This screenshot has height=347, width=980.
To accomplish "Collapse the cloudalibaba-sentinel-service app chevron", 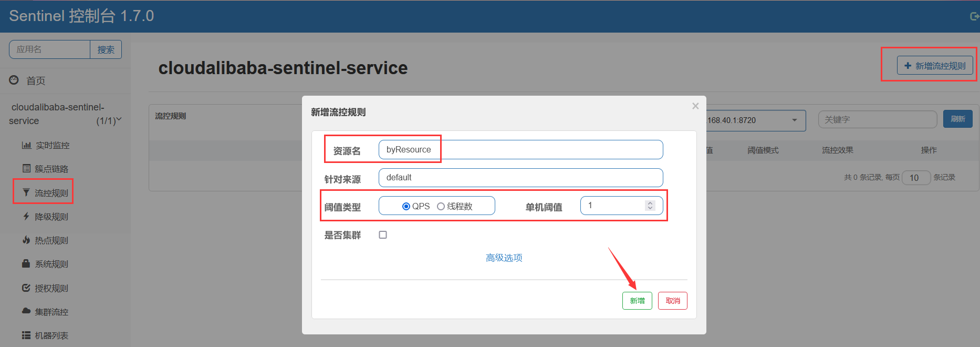I will (119, 119).
